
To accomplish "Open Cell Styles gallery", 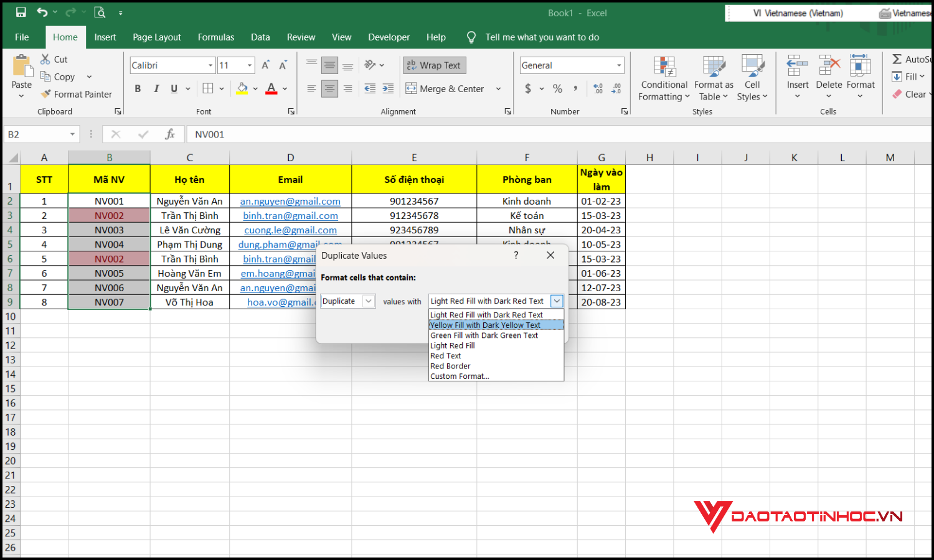I will 752,78.
